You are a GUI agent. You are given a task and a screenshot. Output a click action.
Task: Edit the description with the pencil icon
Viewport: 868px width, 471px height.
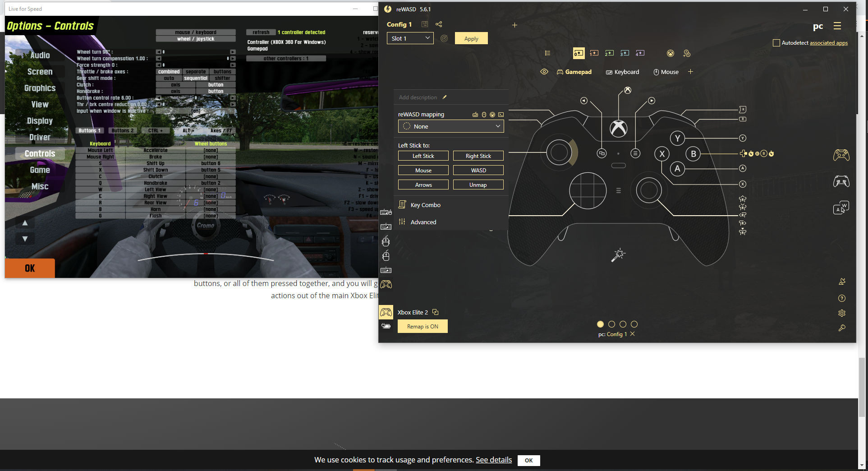[444, 97]
